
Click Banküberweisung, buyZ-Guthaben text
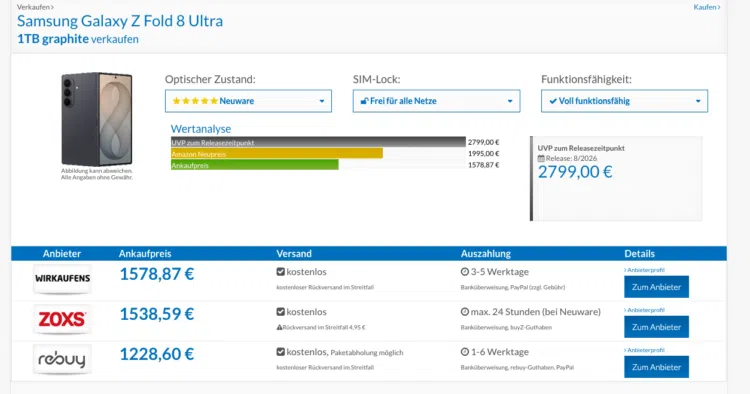click(x=506, y=328)
